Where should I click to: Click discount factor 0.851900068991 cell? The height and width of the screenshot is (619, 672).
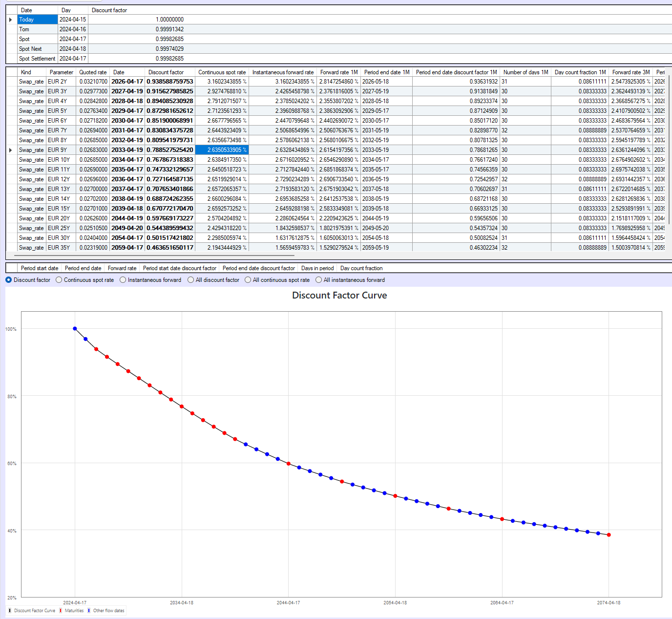click(170, 121)
